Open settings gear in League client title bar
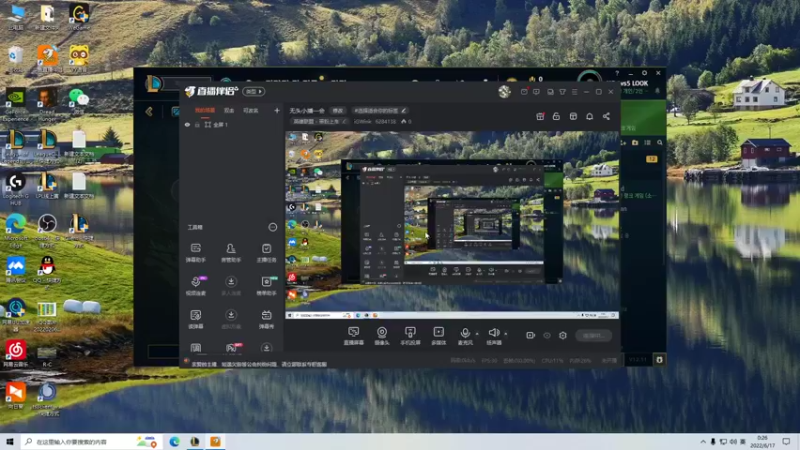 (644, 73)
